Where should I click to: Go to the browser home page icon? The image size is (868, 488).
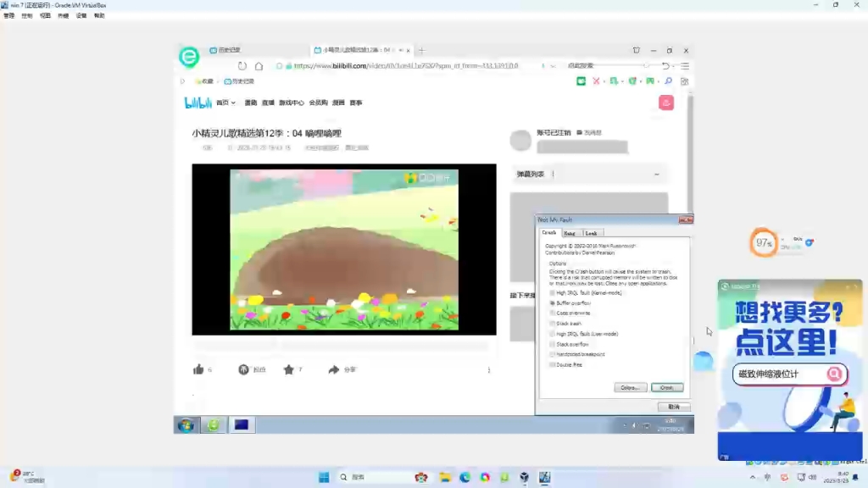coord(259,66)
